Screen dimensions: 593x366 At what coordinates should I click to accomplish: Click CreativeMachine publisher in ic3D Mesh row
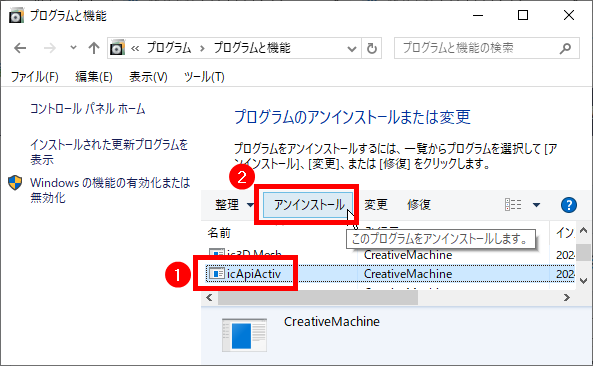pos(408,255)
